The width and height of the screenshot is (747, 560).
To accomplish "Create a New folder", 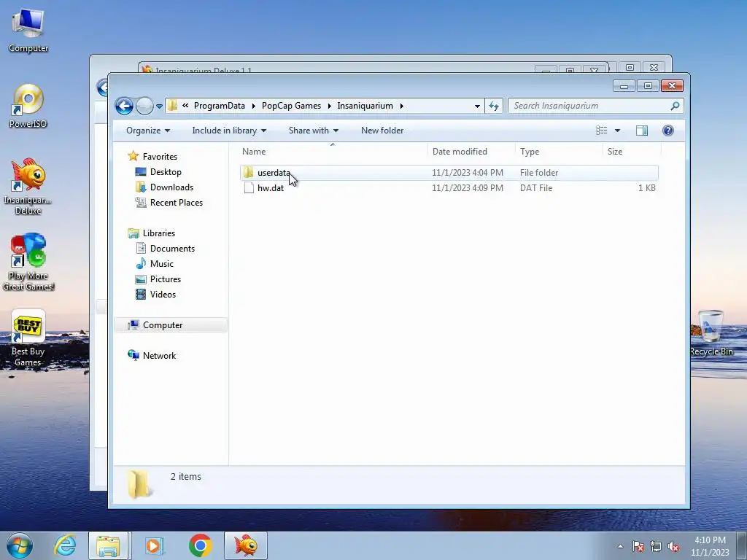I will click(x=382, y=131).
